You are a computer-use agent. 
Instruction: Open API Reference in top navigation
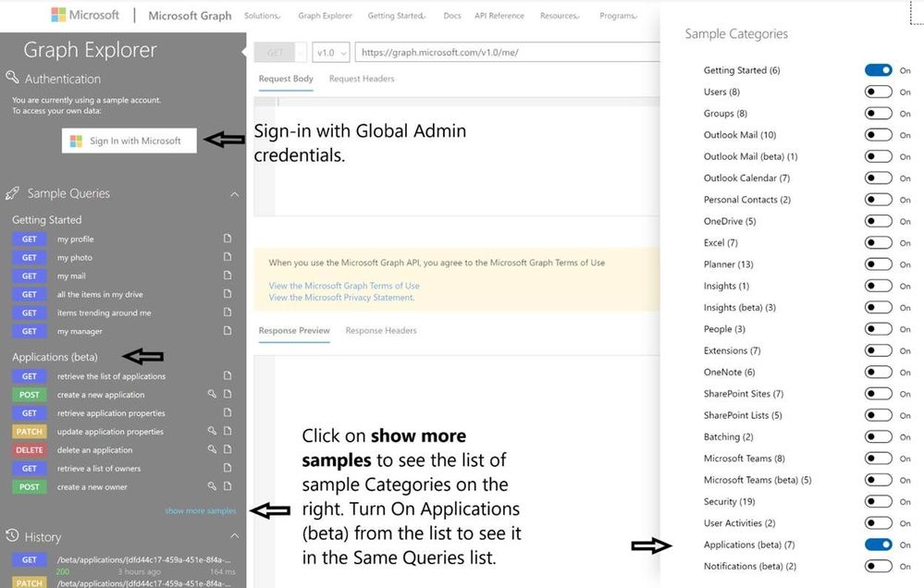(x=499, y=16)
